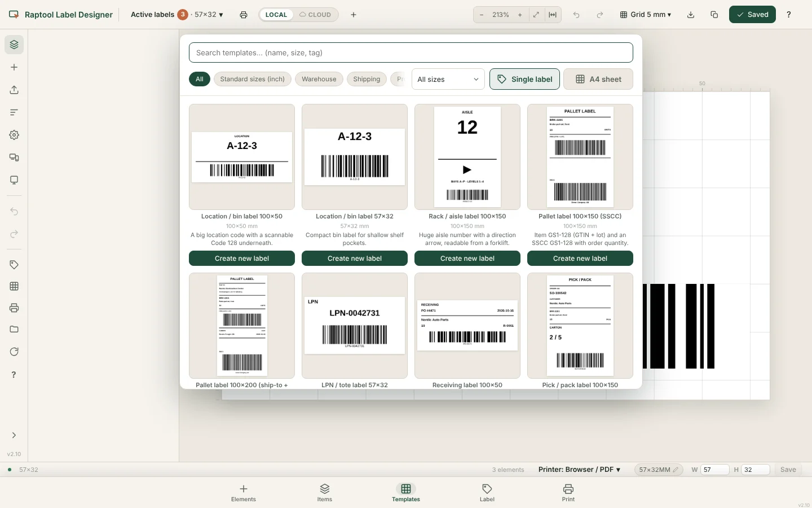Click the list lines icon in left sidebar
This screenshot has width=812, height=508.
click(x=14, y=112)
